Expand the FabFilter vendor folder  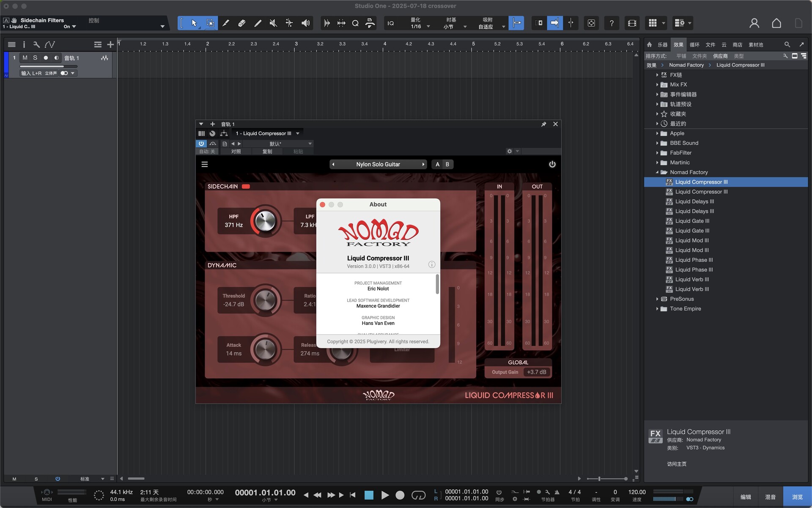[657, 153]
